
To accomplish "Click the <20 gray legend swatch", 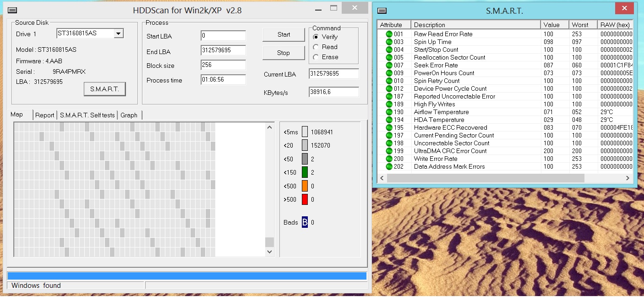I will (x=305, y=145).
